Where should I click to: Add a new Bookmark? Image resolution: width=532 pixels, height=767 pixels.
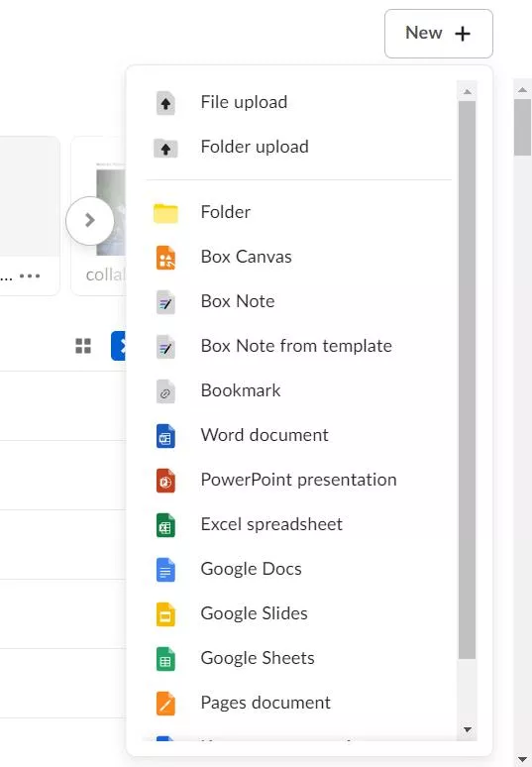[x=299, y=390]
